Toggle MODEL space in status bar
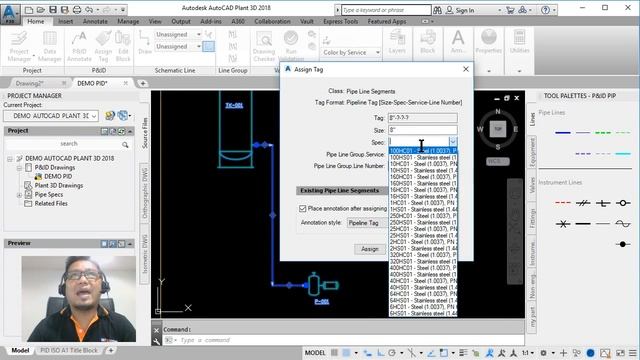Viewport: 640px width, 360px height. (x=315, y=353)
